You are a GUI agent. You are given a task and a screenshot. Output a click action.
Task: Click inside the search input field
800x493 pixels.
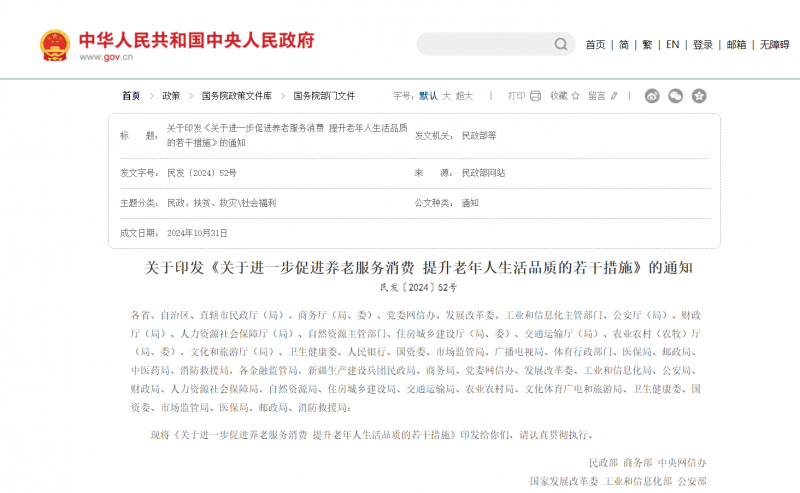coord(482,44)
